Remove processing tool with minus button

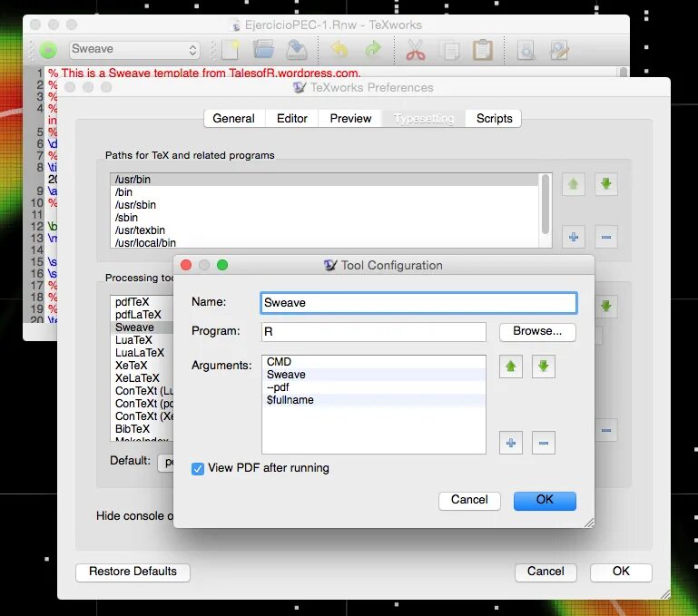(605, 430)
